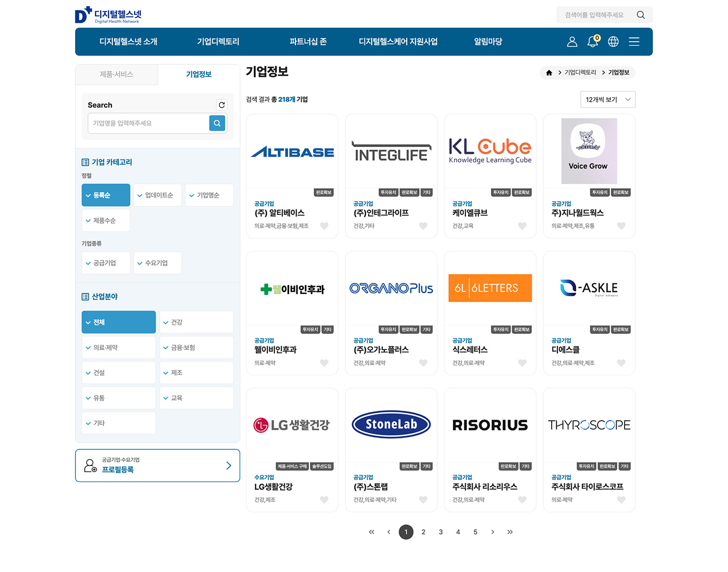Click the user account icon
The width and height of the screenshot is (728, 572).
coord(572,42)
